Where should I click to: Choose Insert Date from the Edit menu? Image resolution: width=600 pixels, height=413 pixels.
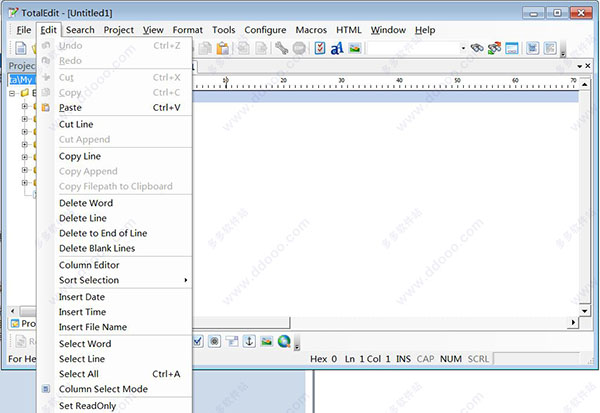coord(115,297)
